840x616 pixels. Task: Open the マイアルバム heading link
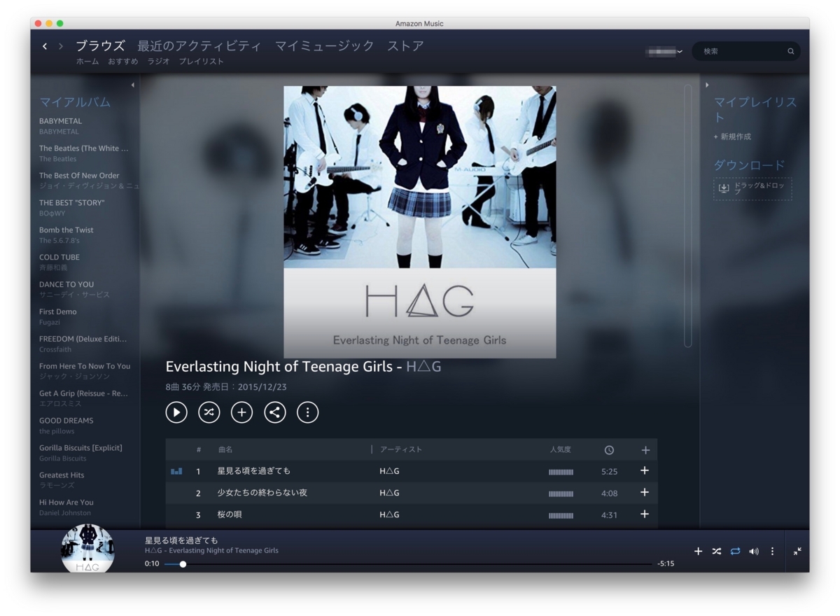tap(75, 102)
